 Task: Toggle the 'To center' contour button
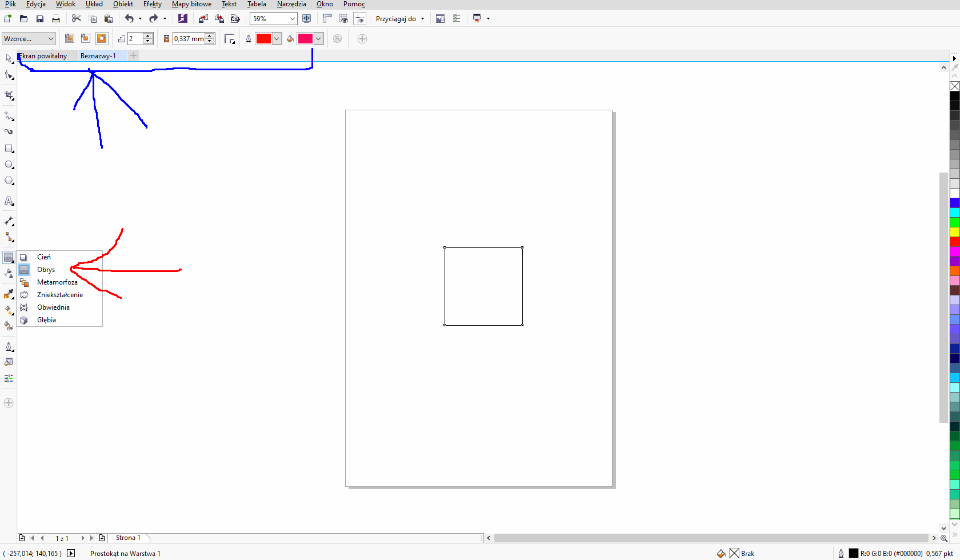tap(69, 39)
